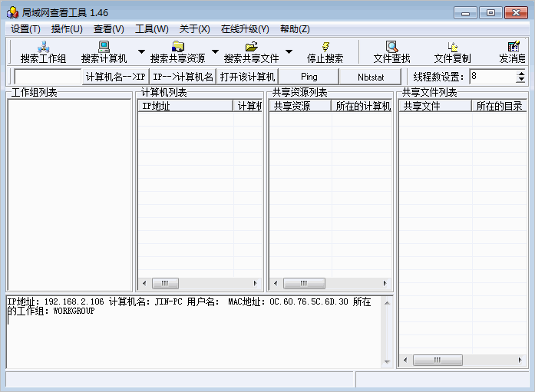Viewport: 535px width, 392px height.
Task: Open the 文件查找 tool
Action: (391, 51)
